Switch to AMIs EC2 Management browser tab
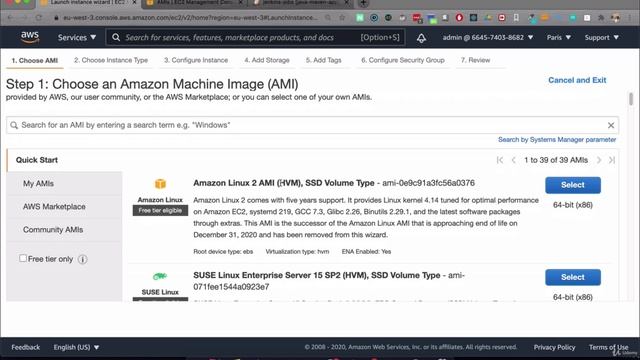The height and width of the screenshot is (360, 640). pos(195,3)
